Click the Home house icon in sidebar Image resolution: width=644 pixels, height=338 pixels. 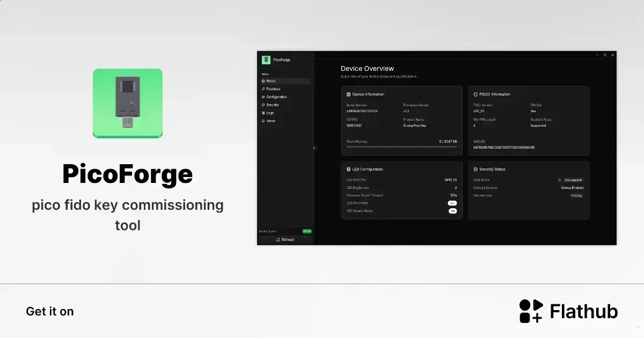[x=264, y=81]
